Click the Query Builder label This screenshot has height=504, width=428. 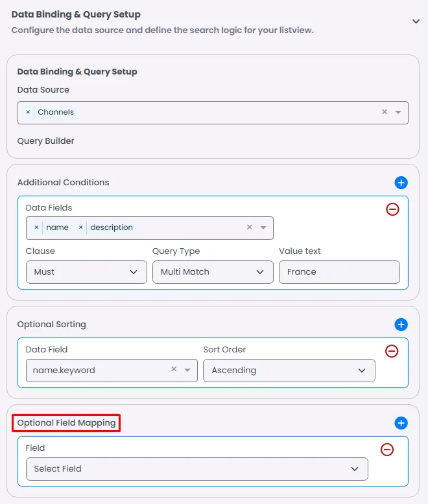(x=45, y=141)
